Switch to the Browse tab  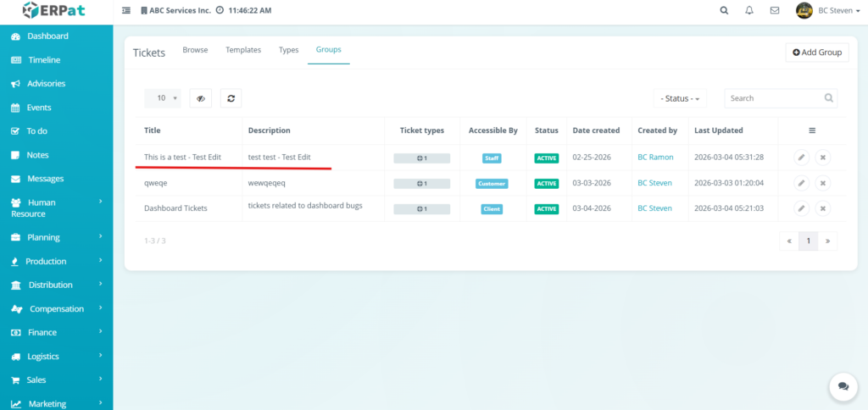pyautogui.click(x=195, y=50)
